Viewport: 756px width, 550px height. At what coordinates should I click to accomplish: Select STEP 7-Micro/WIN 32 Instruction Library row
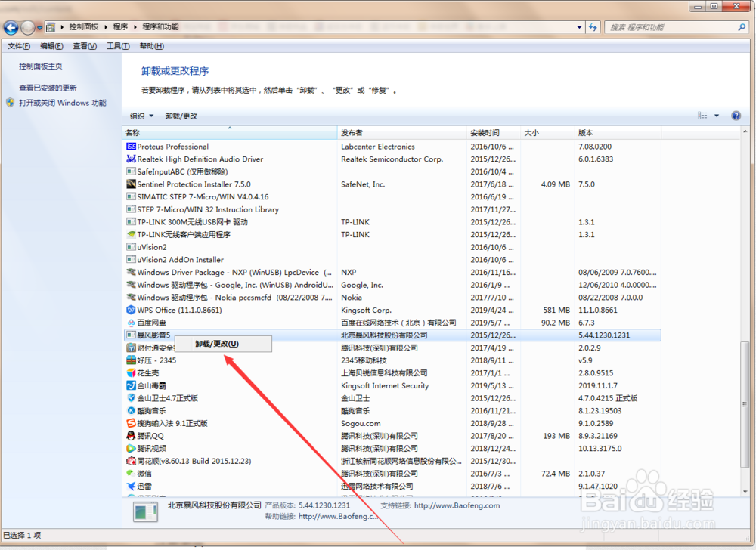392,209
